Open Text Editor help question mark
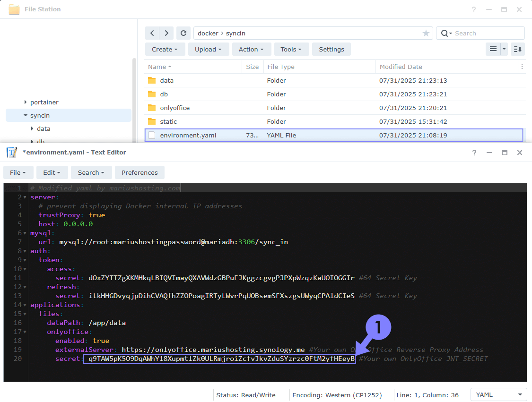Image resolution: width=532 pixels, height=402 pixels. click(x=474, y=153)
